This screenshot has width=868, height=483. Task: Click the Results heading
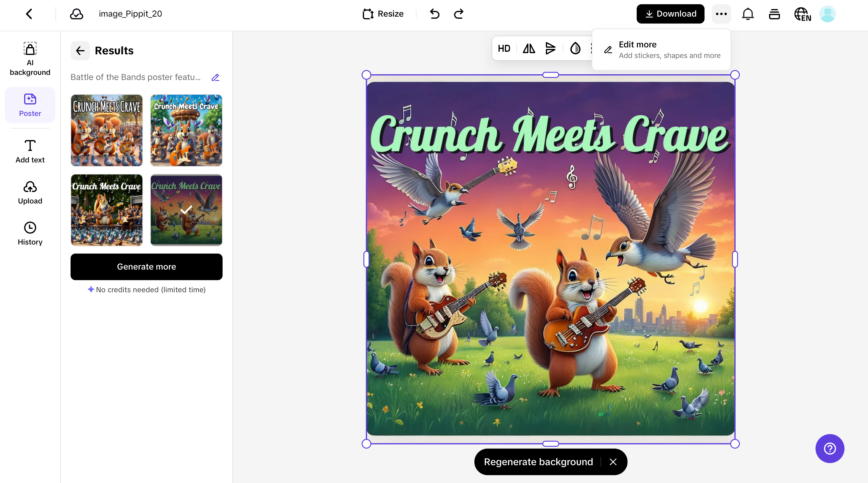114,51
